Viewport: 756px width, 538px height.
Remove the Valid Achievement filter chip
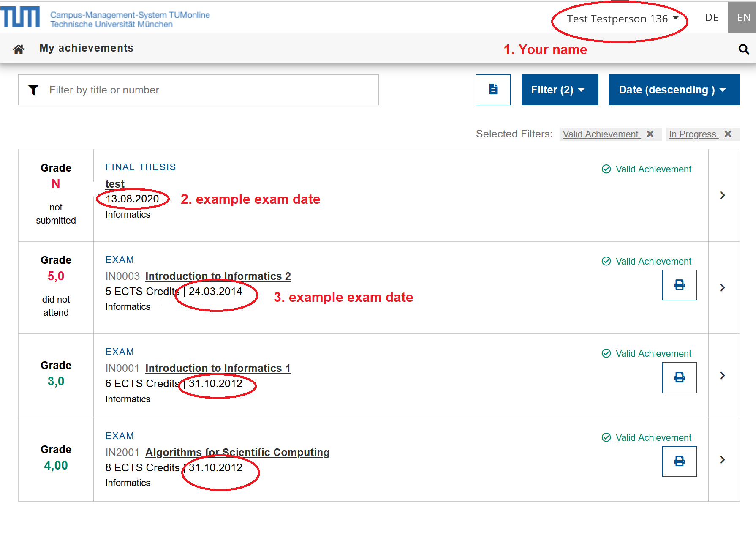(x=650, y=134)
